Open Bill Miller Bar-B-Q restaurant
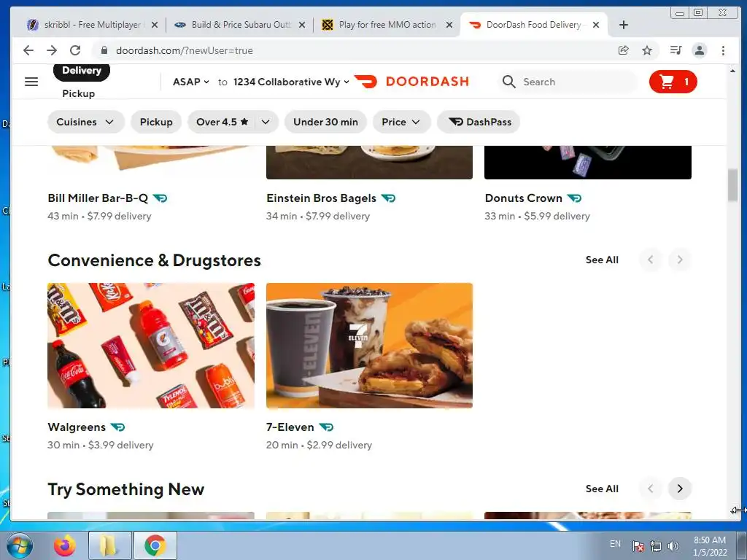 [98, 198]
